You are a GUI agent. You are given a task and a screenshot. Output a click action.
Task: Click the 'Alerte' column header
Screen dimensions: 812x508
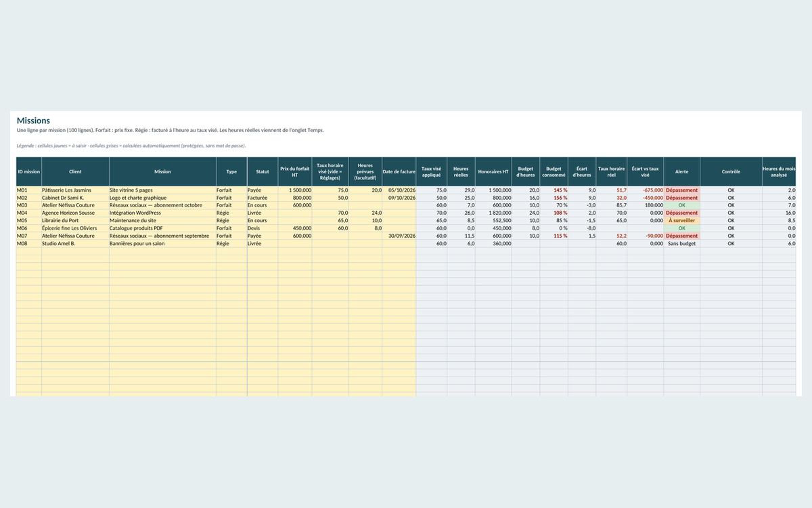[682, 172]
